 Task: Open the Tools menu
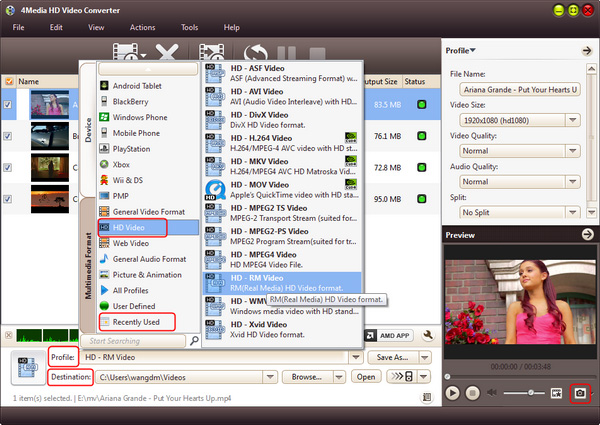(x=189, y=27)
